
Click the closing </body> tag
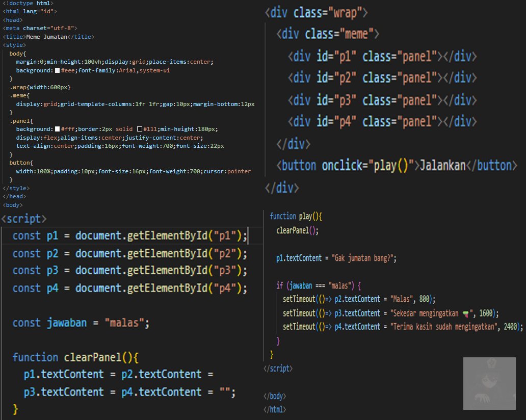[x=275, y=396]
